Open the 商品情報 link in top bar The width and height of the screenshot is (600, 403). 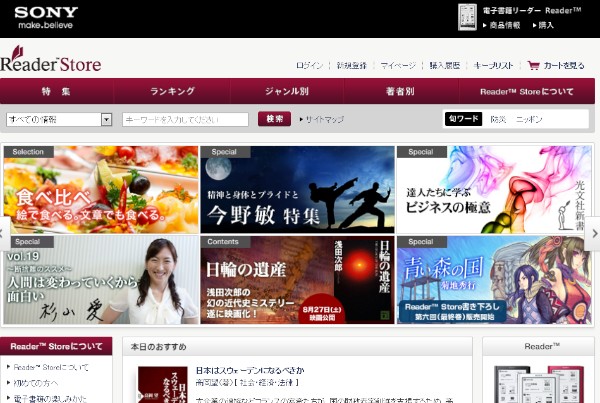[x=502, y=25]
